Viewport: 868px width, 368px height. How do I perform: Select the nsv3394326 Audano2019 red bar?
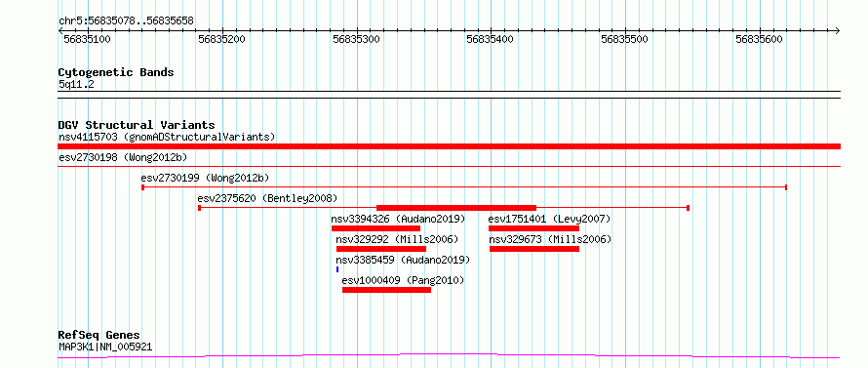click(375, 228)
